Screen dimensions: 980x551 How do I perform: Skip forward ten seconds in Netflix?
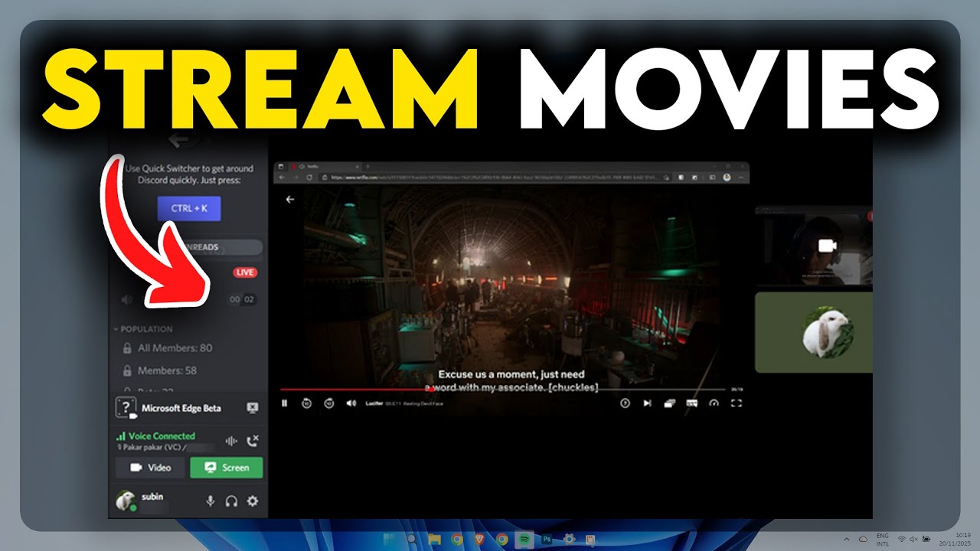[328, 403]
